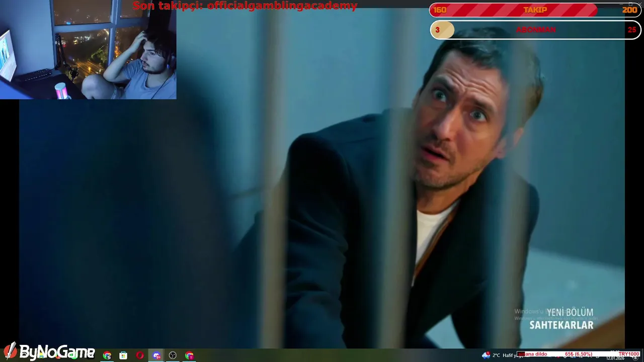Click the 12.01.2026 date in the tray
Screen dimensions: 644x362
tap(615, 358)
